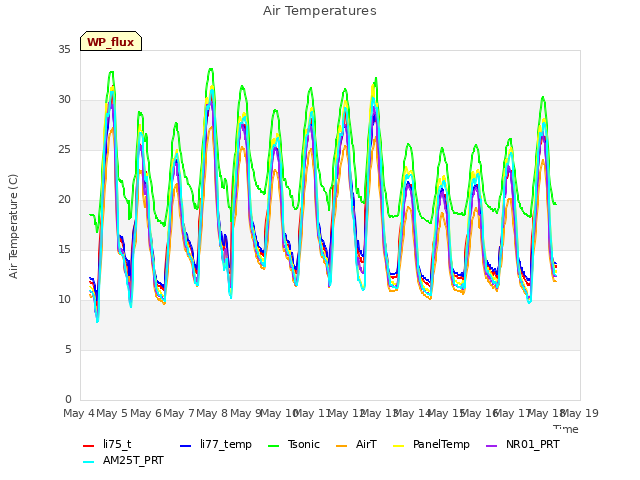
Task: Click the PanelTemp legend label
Action: [x=441, y=444]
